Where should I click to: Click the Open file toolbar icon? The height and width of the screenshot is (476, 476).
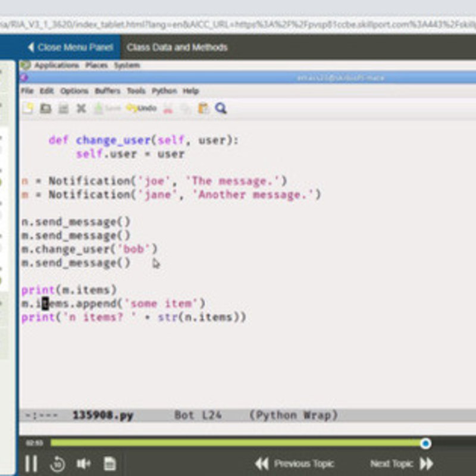pyautogui.click(x=46, y=108)
